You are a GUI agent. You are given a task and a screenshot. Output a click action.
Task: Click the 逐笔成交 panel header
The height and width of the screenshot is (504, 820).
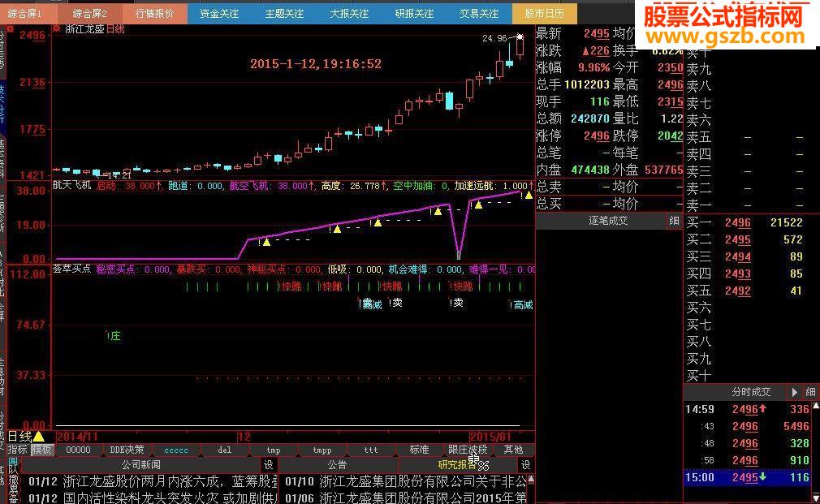pyautogui.click(x=607, y=221)
